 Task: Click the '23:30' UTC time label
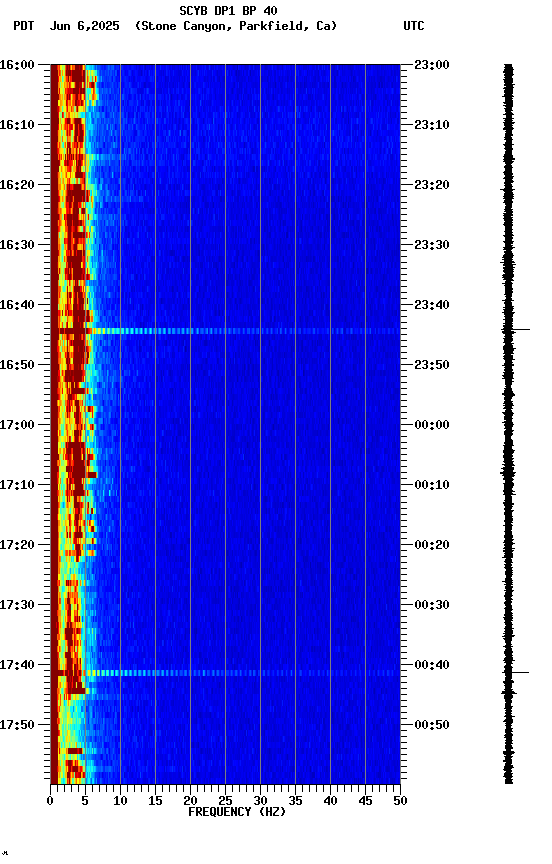pos(432,245)
